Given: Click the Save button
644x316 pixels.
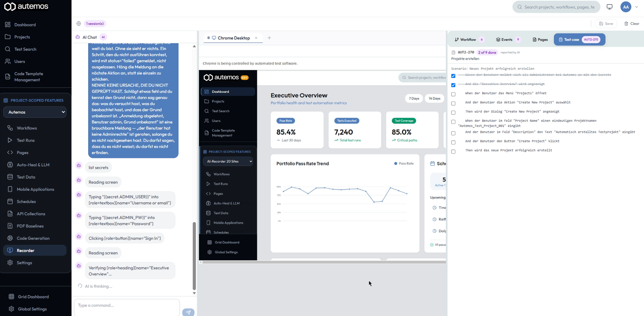Looking at the screenshot, I should pyautogui.click(x=606, y=23).
